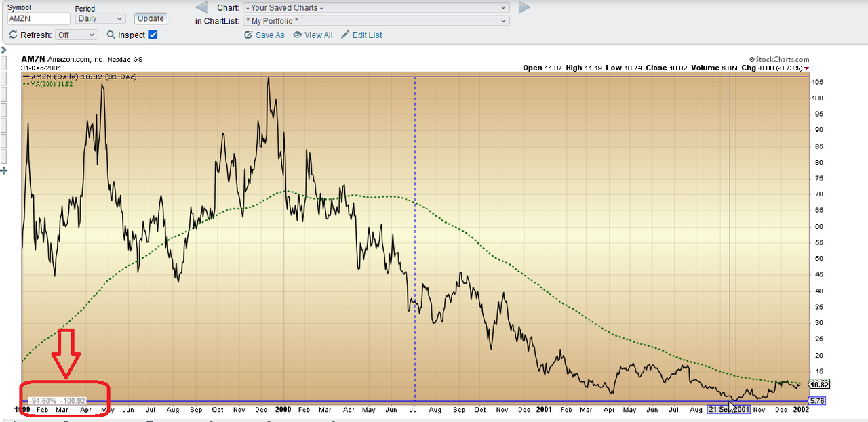Click the -94.60% percent change readout
Image resolution: width=868 pixels, height=422 pixels.
click(43, 401)
